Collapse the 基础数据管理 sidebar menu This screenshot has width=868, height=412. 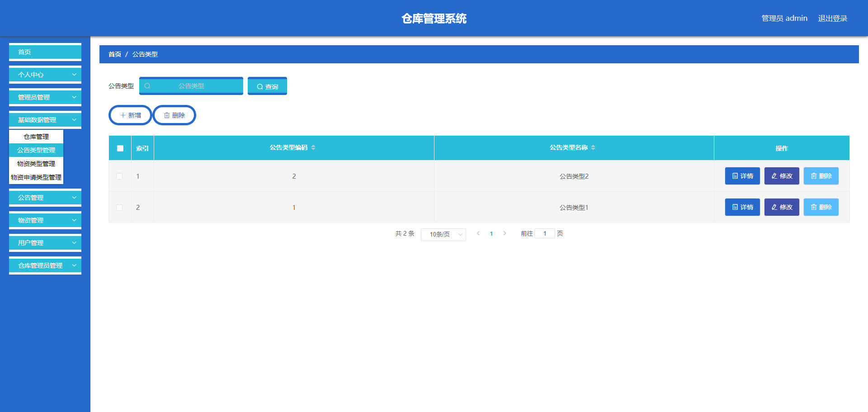point(45,120)
